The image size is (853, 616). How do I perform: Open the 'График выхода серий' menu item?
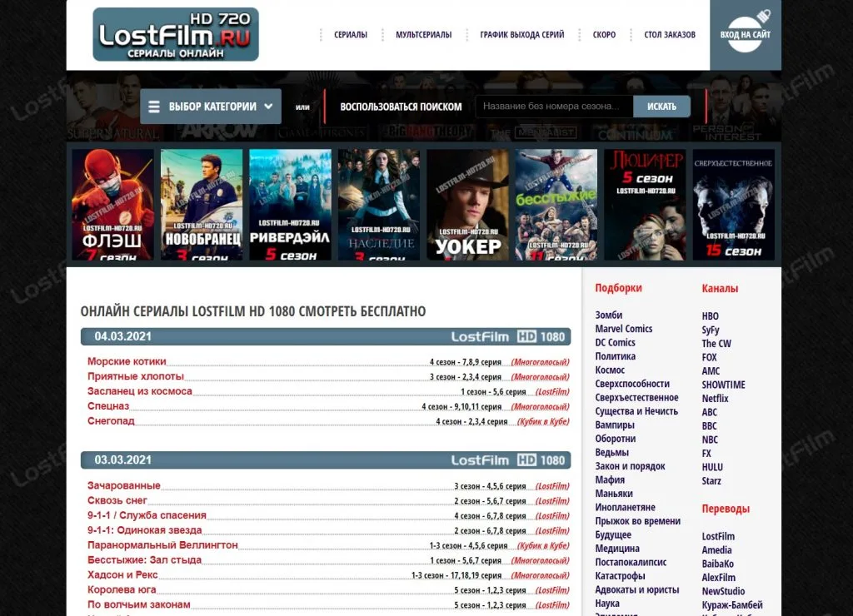521,35
